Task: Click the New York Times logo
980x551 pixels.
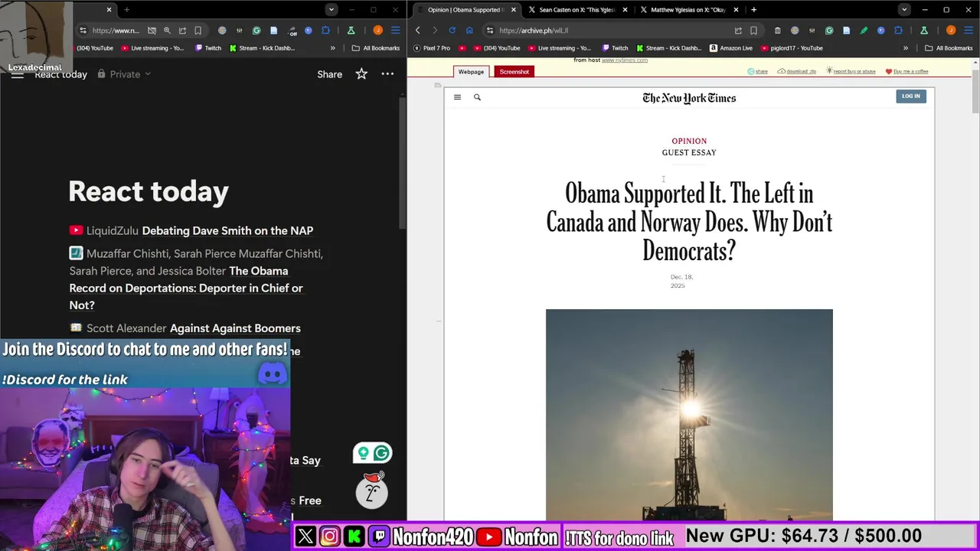Action: click(x=689, y=98)
